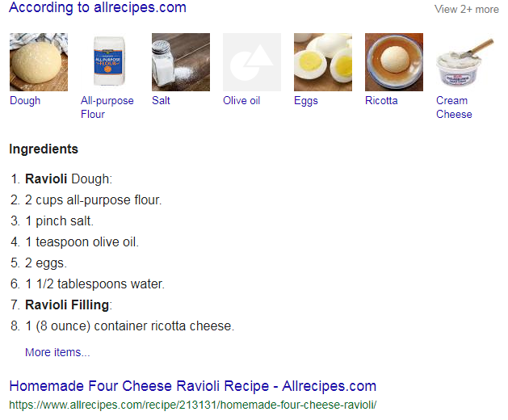This screenshot has width=508, height=420.
Task: Open the All-purpose Flour text link
Action: click(x=107, y=107)
